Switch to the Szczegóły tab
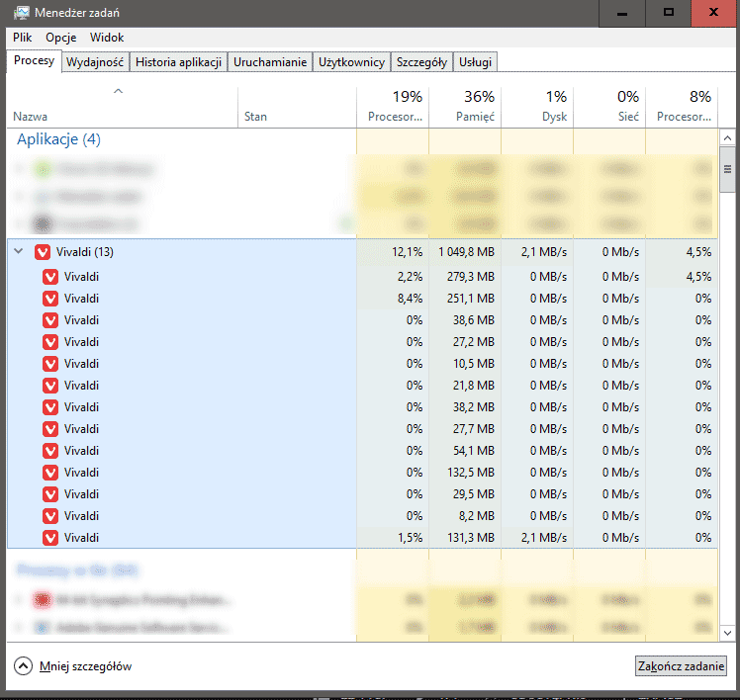The height and width of the screenshot is (700, 740). click(421, 62)
